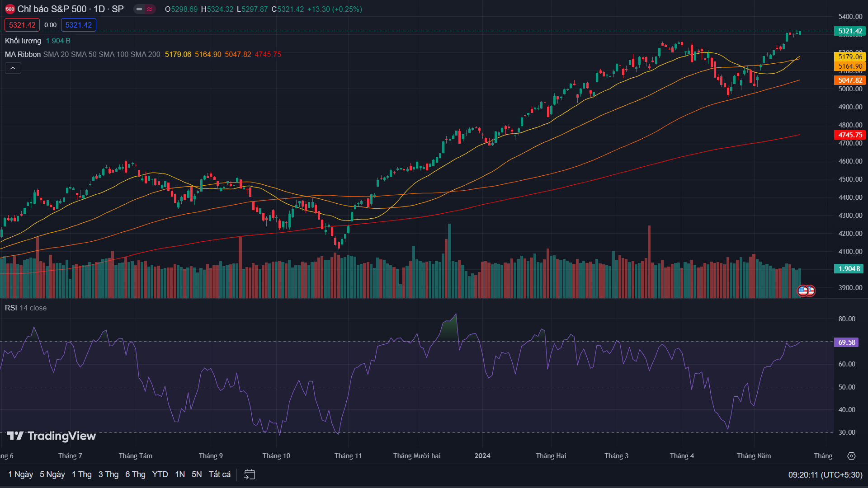Open chart settings gear icon
The width and height of the screenshot is (868, 488).
pyautogui.click(x=851, y=456)
